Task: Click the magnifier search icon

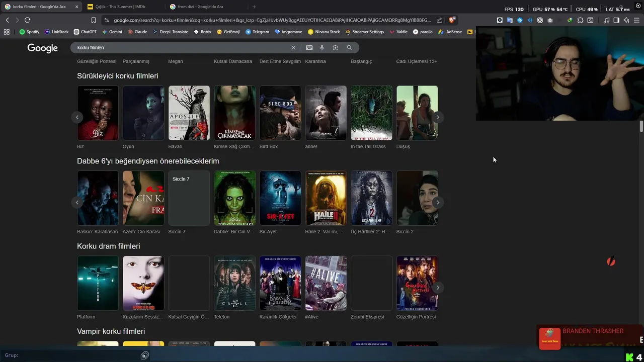Action: [x=349, y=48]
